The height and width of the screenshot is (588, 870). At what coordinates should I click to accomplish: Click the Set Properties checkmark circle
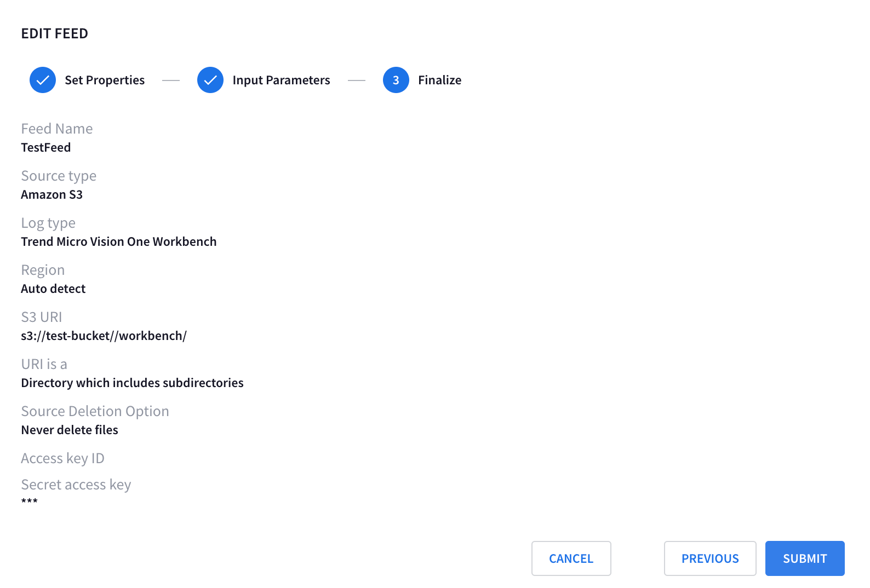(x=42, y=80)
